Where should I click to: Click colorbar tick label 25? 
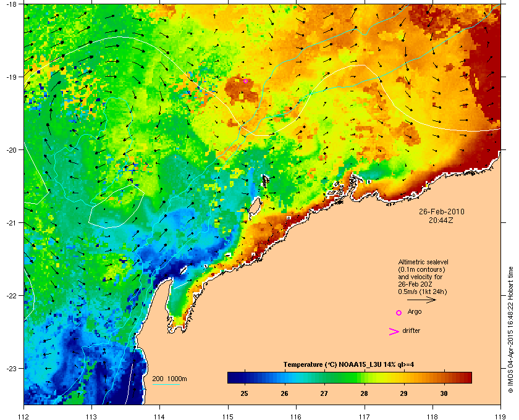[x=244, y=393]
